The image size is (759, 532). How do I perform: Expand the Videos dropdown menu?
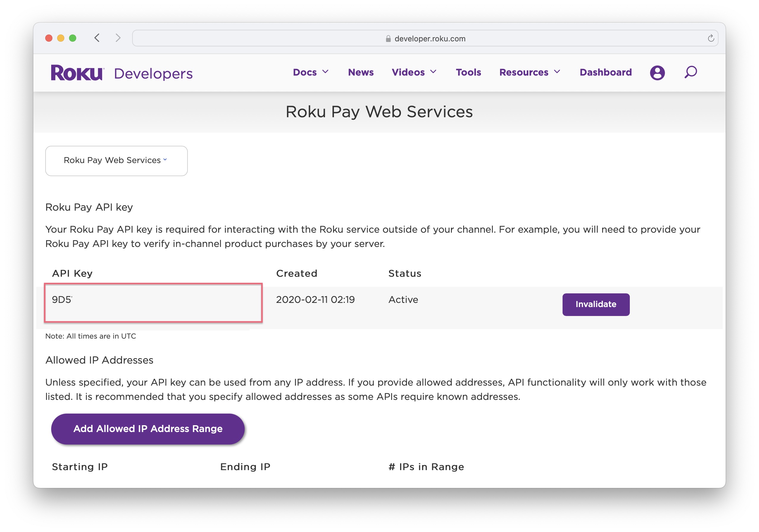(414, 72)
